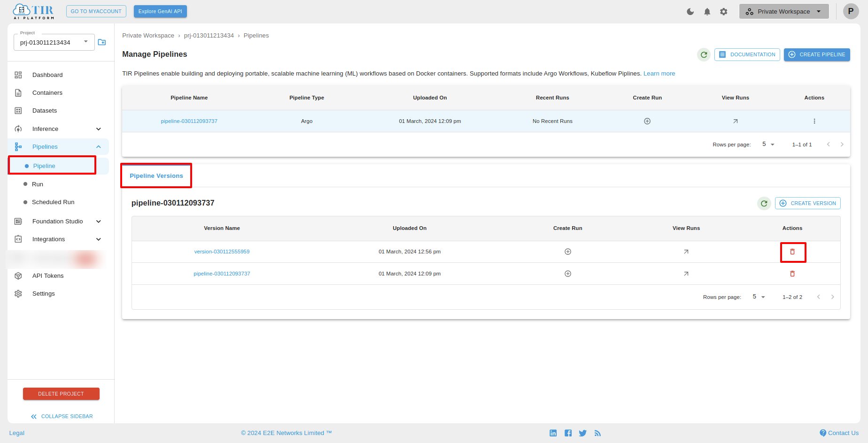Click Private Workspace breadcrumb
Image resolution: width=868 pixels, height=443 pixels.
(x=148, y=36)
